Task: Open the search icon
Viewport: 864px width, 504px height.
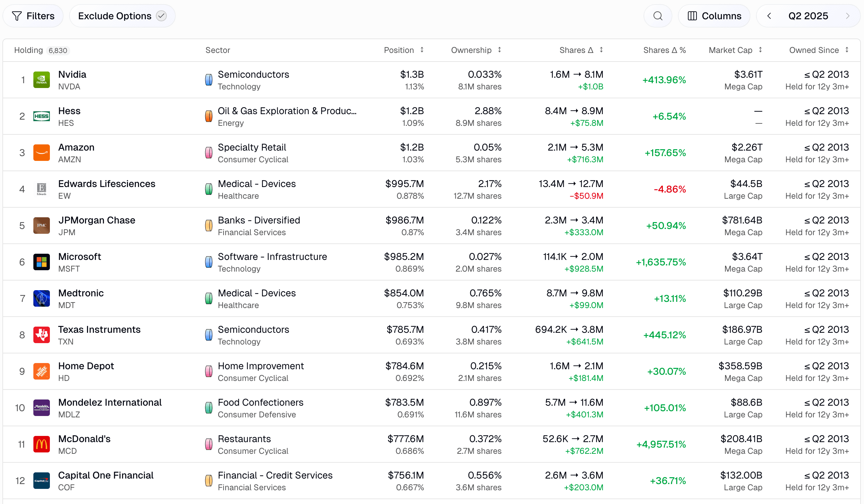Action: pos(657,15)
